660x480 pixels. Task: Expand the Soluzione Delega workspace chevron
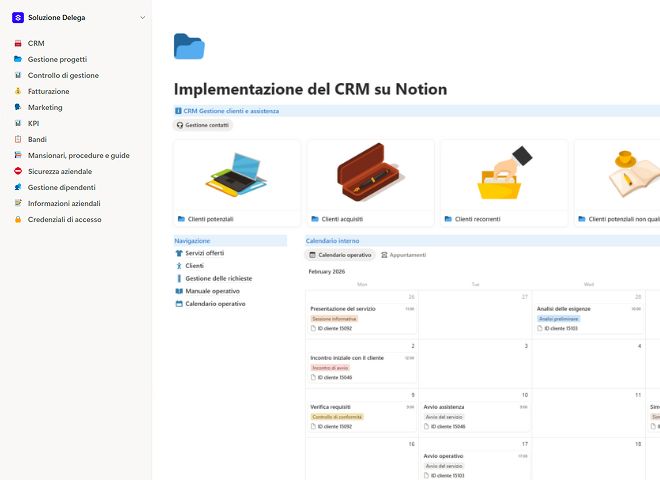point(143,18)
